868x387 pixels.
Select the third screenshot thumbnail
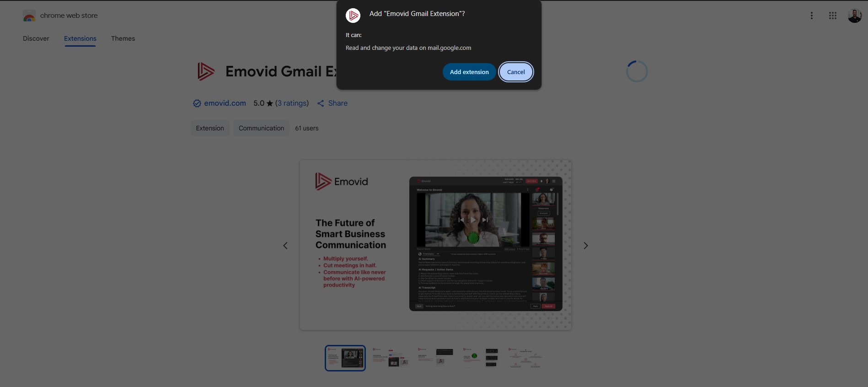click(x=435, y=358)
